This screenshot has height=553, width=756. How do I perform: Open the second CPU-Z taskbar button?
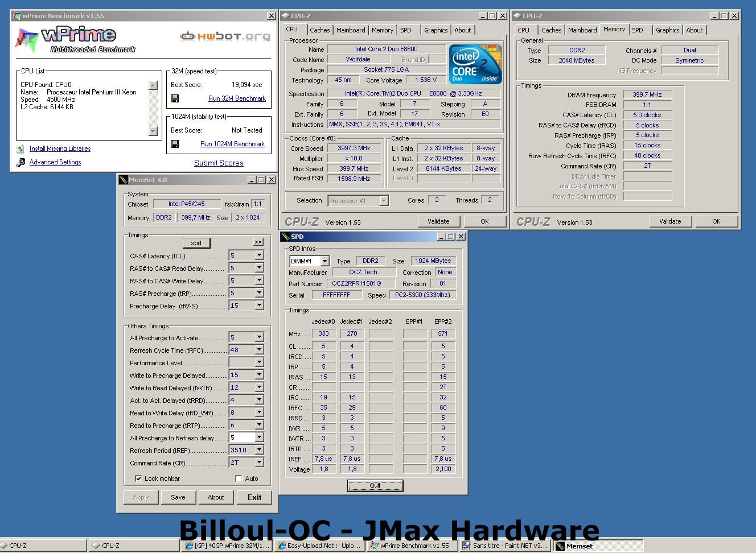[x=134, y=546]
